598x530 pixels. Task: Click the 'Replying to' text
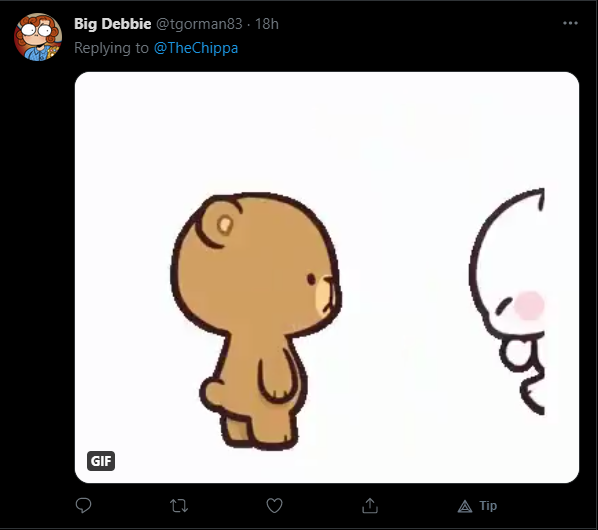[x=111, y=48]
